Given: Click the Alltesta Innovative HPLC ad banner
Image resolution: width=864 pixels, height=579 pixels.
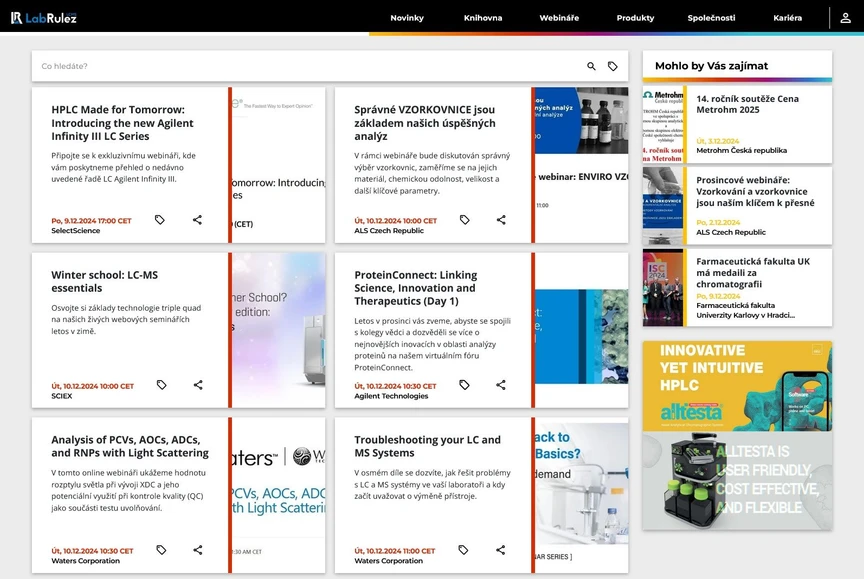Looking at the screenshot, I should [737, 436].
